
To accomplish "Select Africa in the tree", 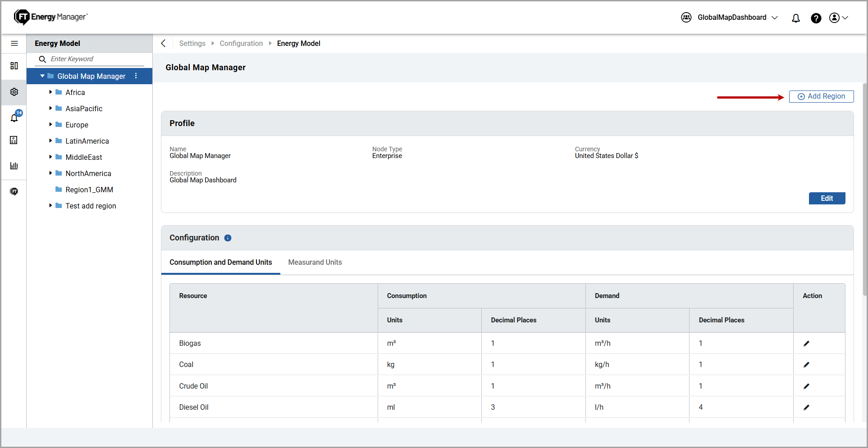I will click(x=75, y=92).
